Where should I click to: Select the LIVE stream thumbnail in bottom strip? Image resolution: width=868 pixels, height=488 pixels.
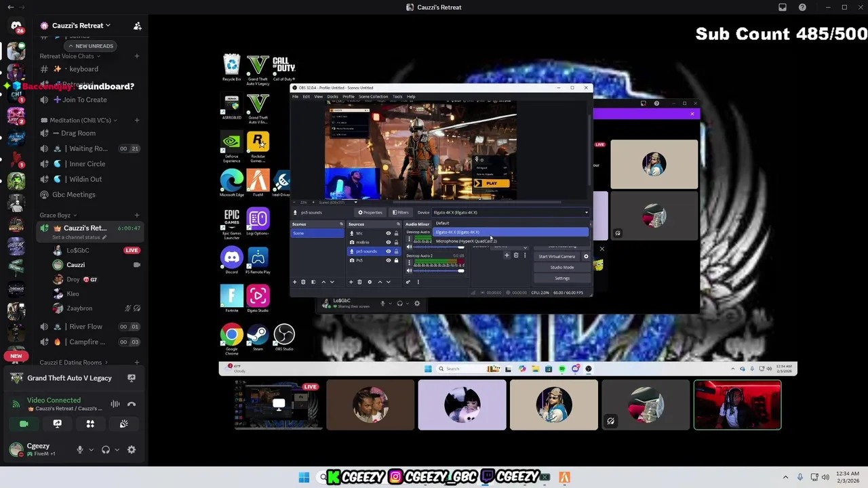click(x=279, y=405)
